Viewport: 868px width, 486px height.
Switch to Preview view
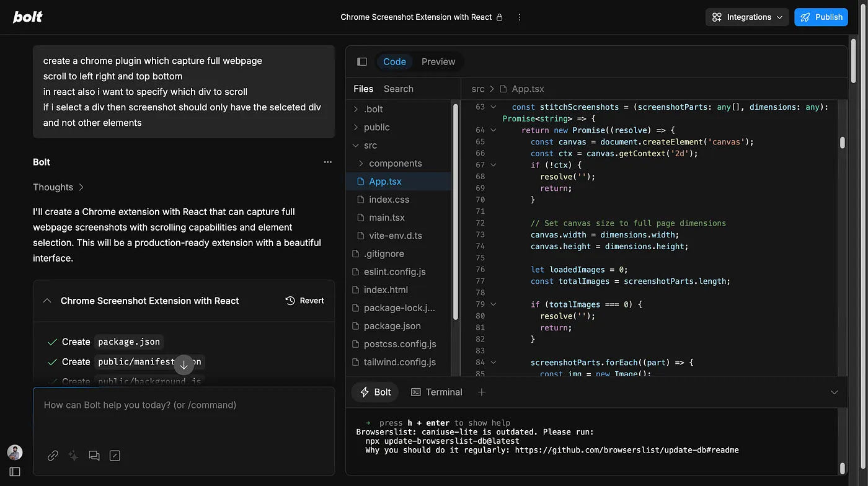tap(438, 61)
